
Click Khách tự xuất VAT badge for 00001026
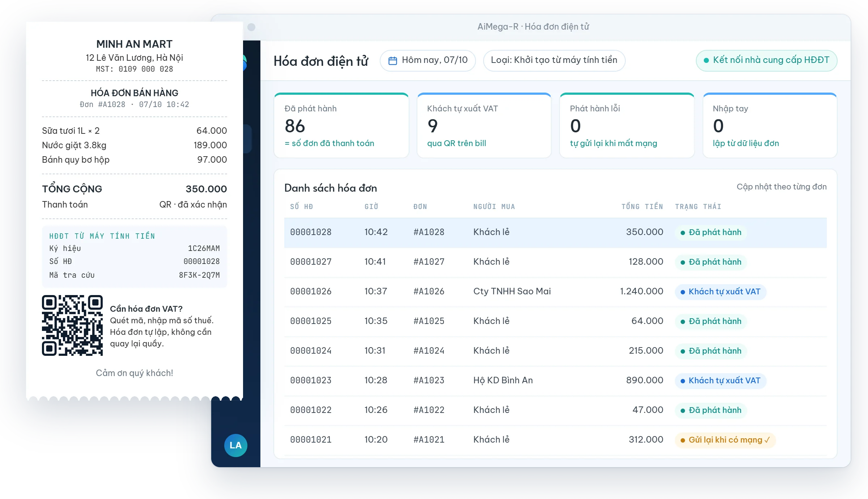click(x=720, y=292)
